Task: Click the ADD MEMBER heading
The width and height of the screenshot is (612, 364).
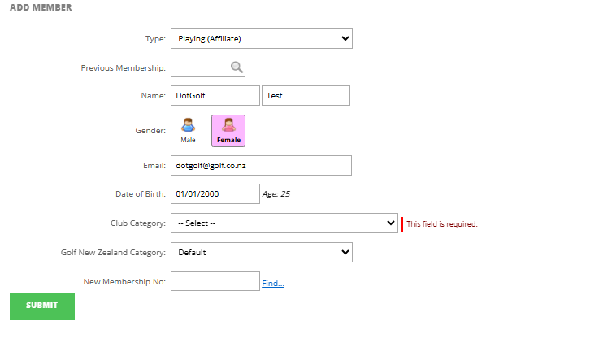Action: click(x=41, y=8)
